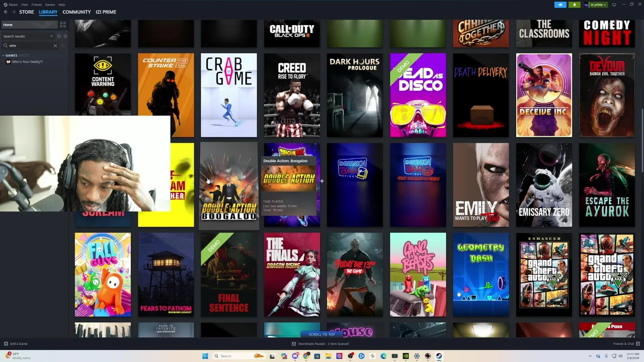
Task: Open the announcements megaphone button
Action: (560, 5)
